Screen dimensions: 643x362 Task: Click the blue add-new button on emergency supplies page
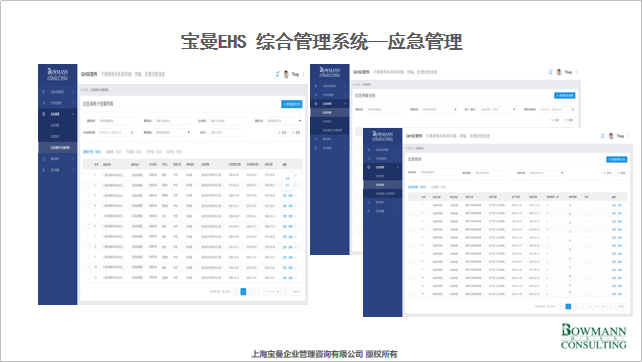coord(616,159)
